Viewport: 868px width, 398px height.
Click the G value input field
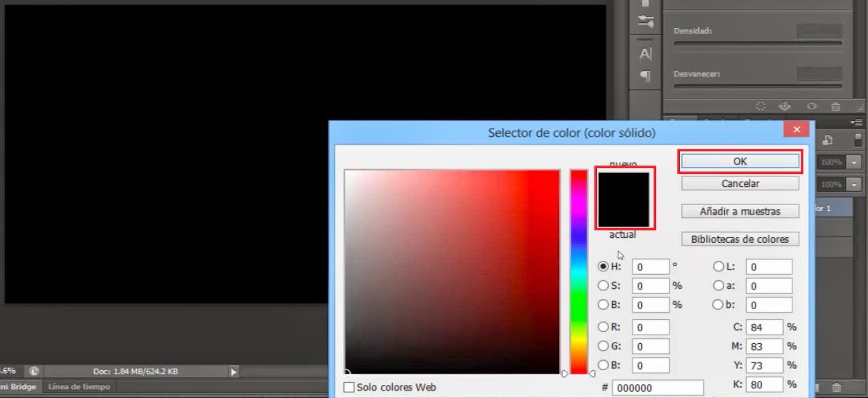point(650,346)
